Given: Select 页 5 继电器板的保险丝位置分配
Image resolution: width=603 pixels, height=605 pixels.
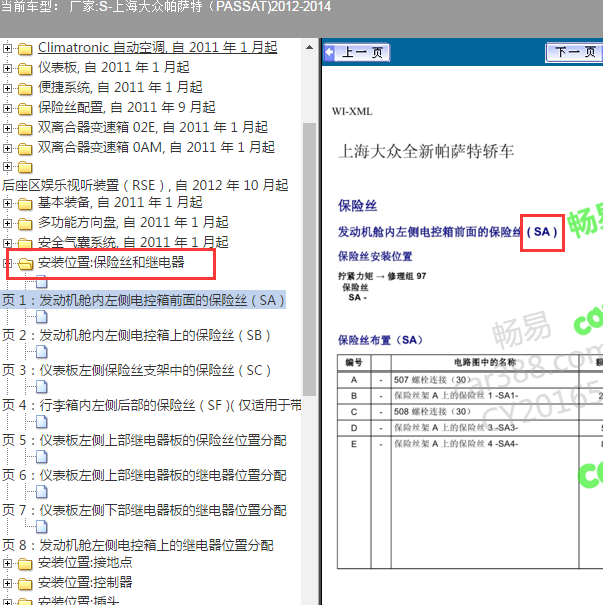Looking at the screenshot, I should click(144, 440).
